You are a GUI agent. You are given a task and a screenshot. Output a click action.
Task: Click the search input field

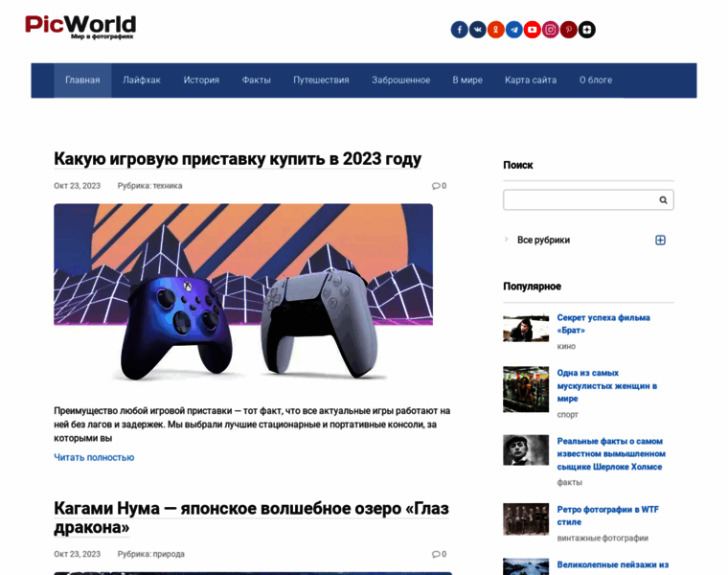[588, 199]
